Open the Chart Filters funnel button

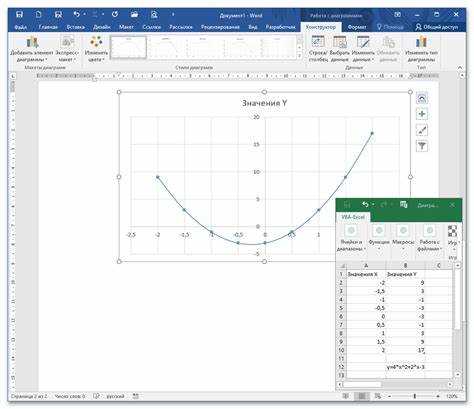pos(422,146)
